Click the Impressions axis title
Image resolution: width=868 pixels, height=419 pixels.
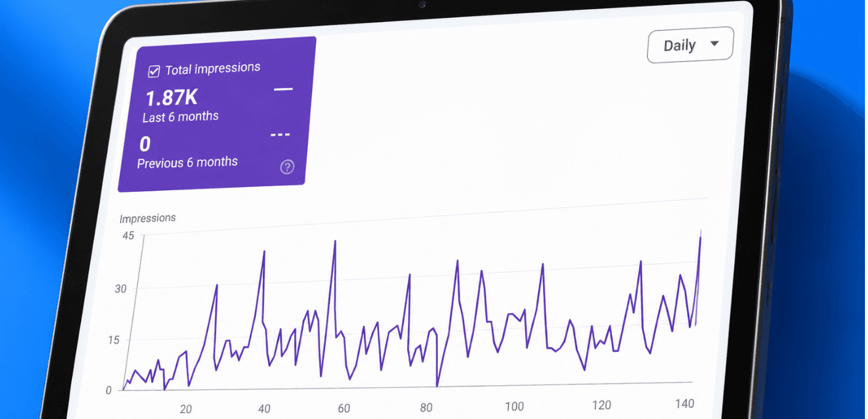coord(148,218)
